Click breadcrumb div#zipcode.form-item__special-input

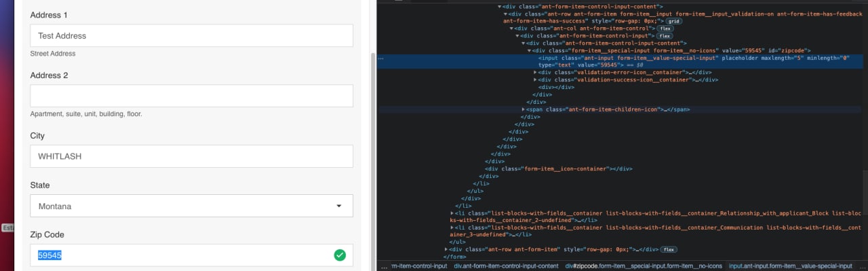pos(644,266)
